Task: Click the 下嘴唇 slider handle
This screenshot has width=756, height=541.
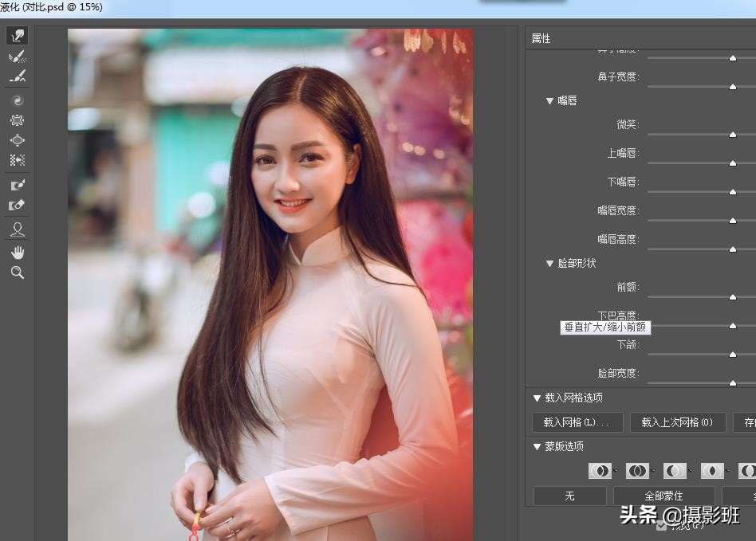Action: [x=733, y=192]
